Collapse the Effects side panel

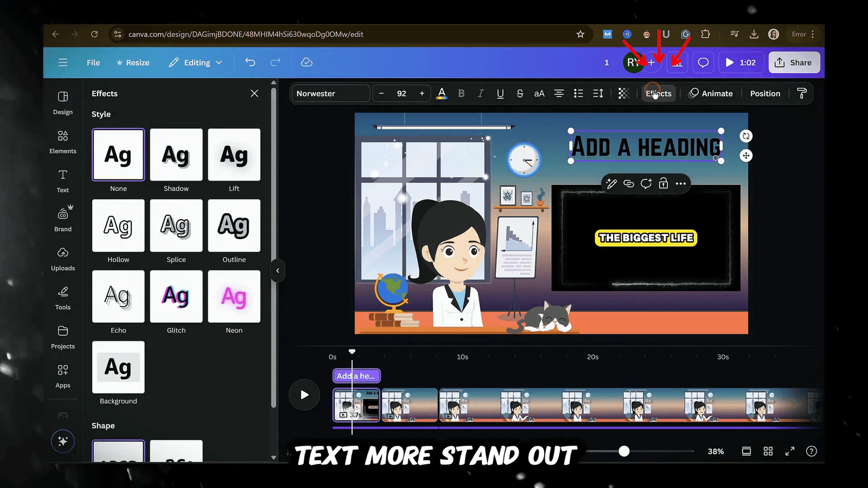pyautogui.click(x=254, y=93)
